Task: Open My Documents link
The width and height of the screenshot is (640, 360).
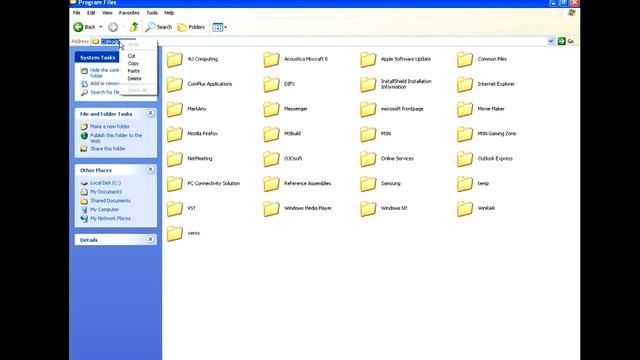Action: 101,192
